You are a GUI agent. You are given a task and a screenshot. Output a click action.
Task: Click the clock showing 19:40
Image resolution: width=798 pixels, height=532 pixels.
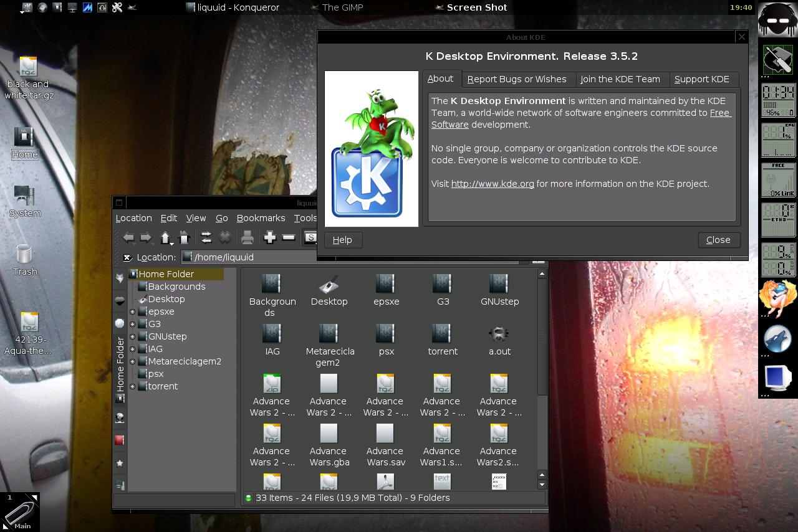pyautogui.click(x=741, y=7)
